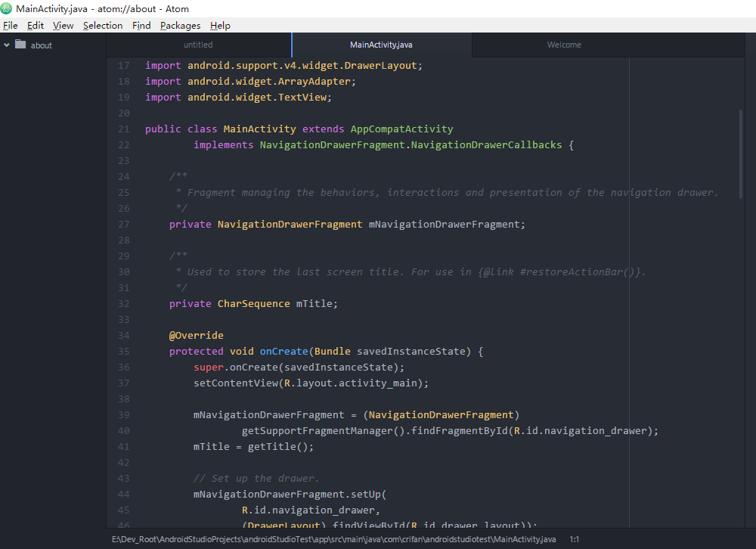Switch to the untitled tab
The height and width of the screenshot is (549, 756).
(198, 45)
